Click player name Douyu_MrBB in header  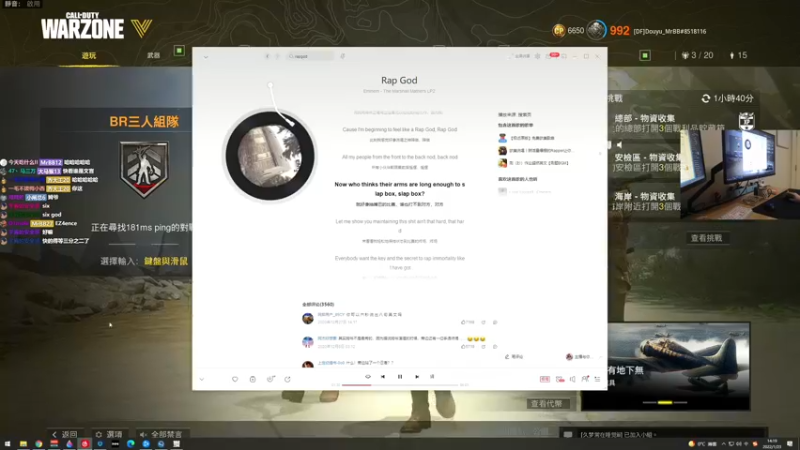[670, 31]
